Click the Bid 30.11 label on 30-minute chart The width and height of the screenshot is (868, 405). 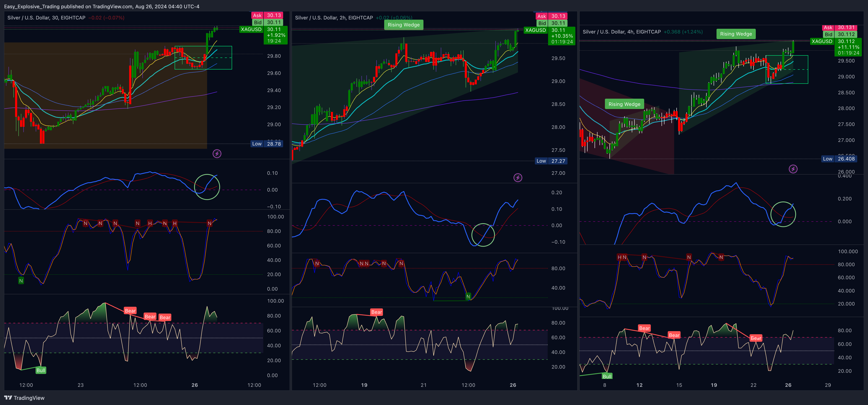(x=268, y=22)
